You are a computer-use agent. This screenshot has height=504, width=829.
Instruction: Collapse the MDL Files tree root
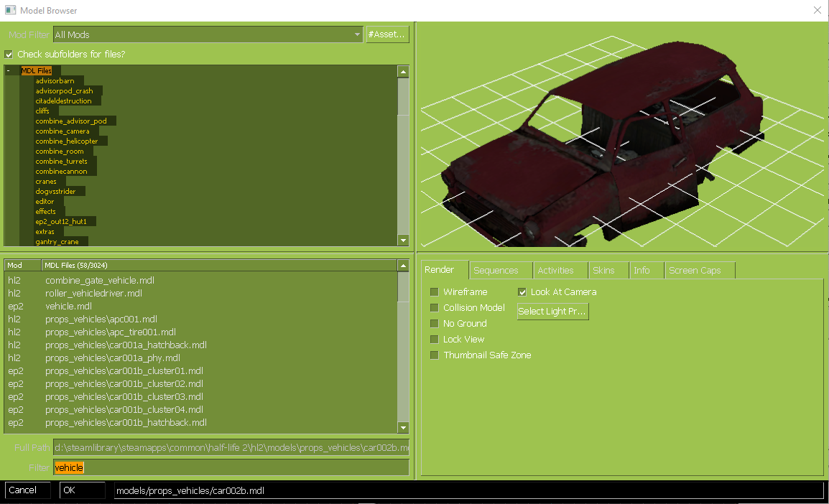click(8, 71)
